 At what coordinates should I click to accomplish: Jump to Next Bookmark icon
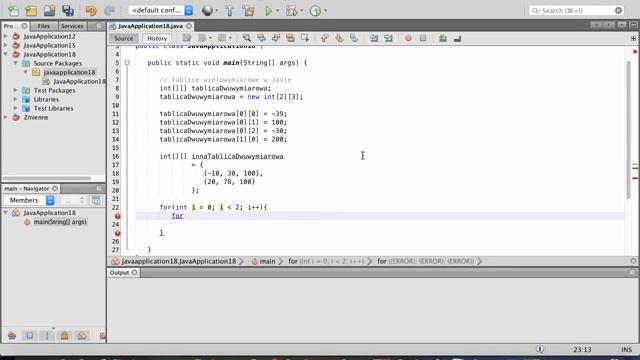click(339, 38)
